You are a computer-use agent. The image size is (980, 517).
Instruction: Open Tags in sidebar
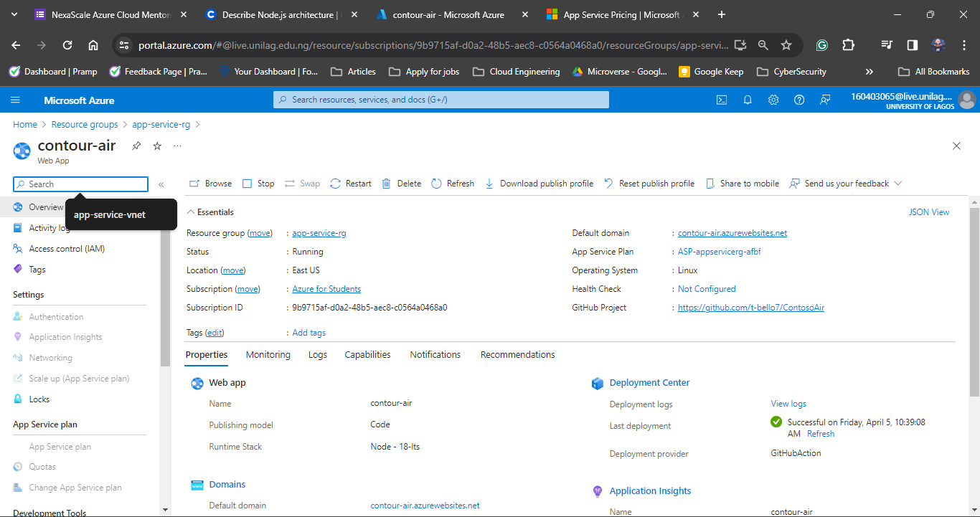29,270
